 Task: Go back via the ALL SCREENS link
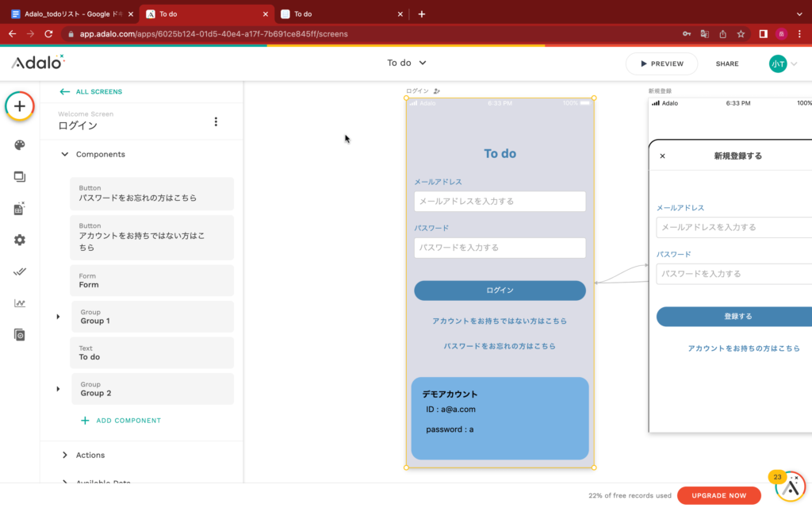pos(99,91)
